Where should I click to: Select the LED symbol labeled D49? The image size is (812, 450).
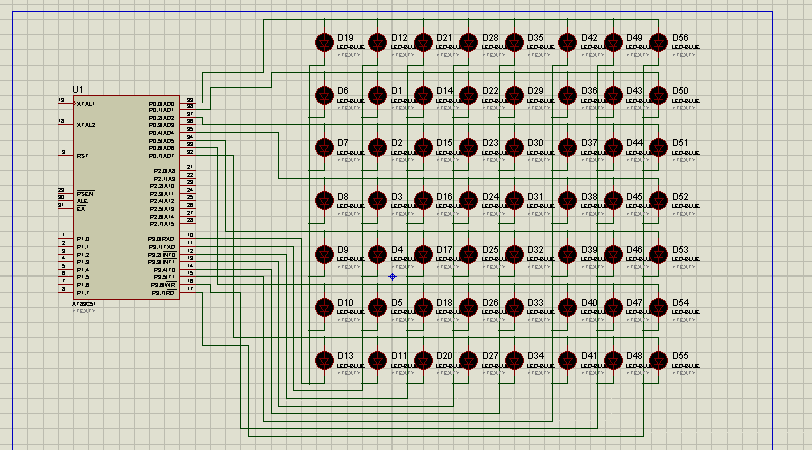[613, 42]
